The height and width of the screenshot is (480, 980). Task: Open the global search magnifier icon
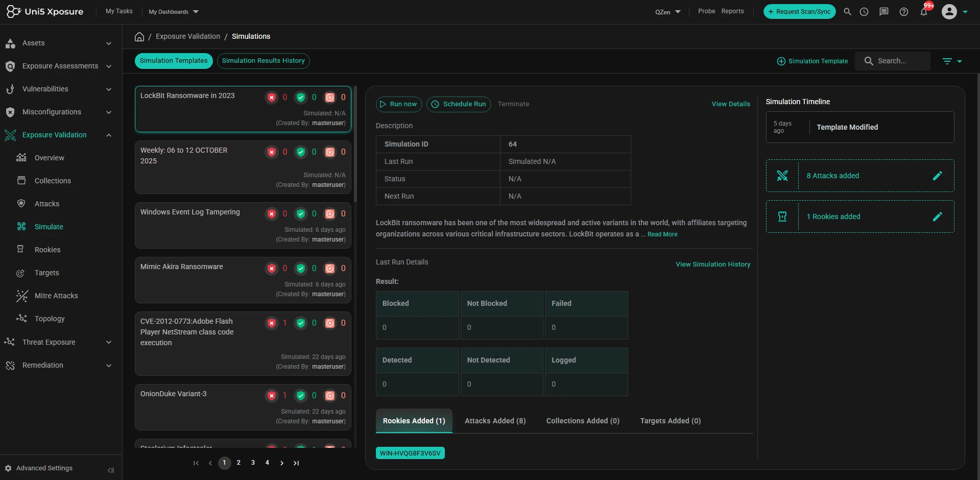coord(847,12)
